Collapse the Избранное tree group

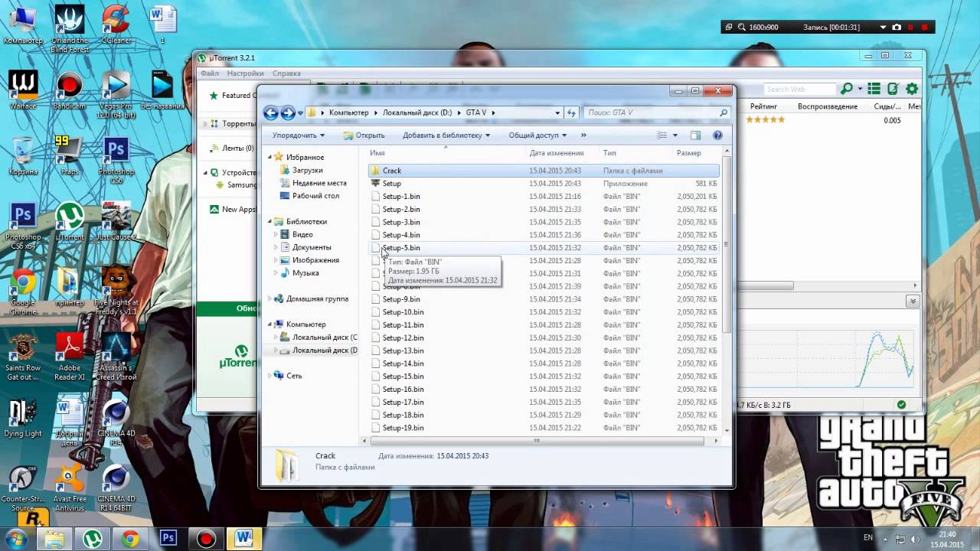coord(270,157)
